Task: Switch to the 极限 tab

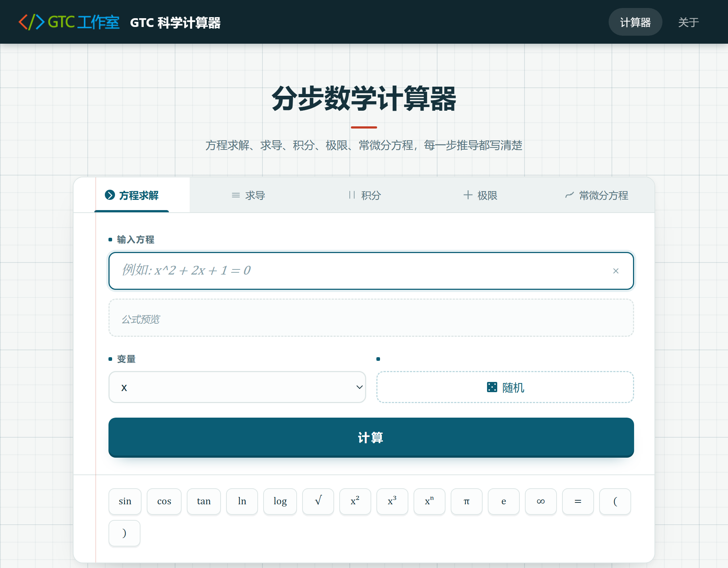Action: [x=480, y=195]
